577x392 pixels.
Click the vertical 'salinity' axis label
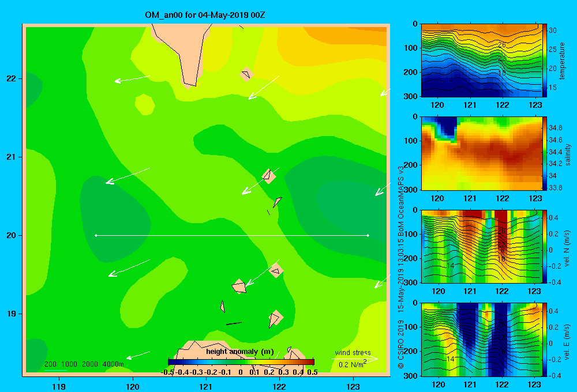click(568, 154)
